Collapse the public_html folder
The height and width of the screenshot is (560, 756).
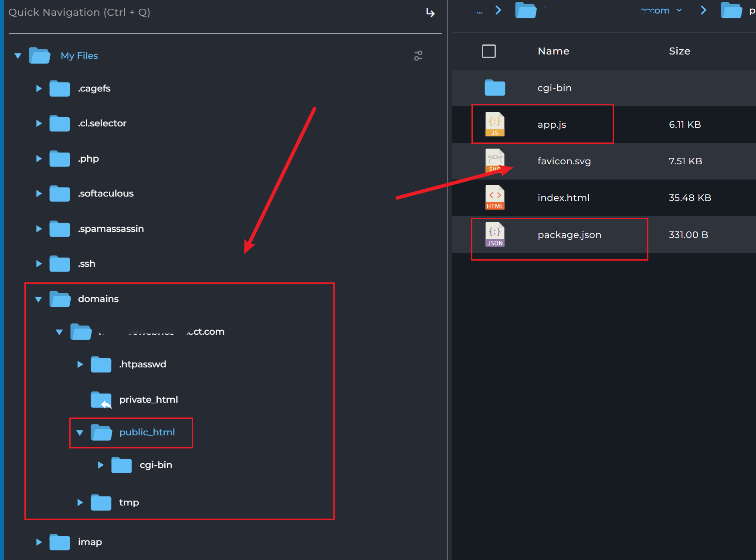click(80, 433)
